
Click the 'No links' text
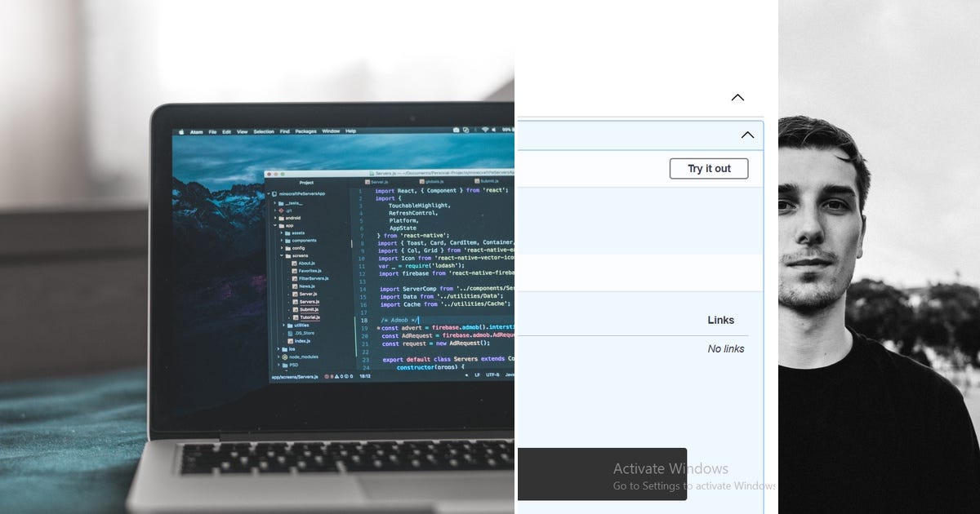726,348
